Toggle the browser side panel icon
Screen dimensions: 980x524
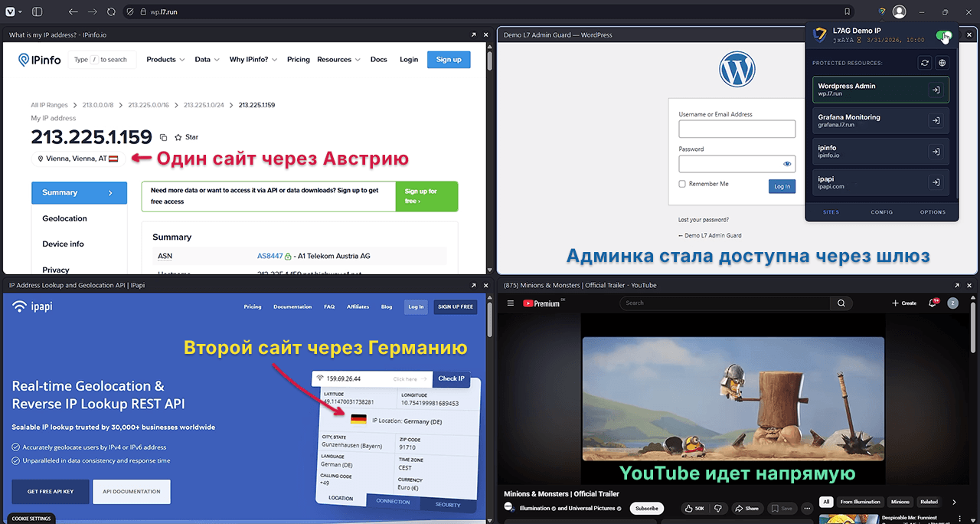(x=39, y=11)
